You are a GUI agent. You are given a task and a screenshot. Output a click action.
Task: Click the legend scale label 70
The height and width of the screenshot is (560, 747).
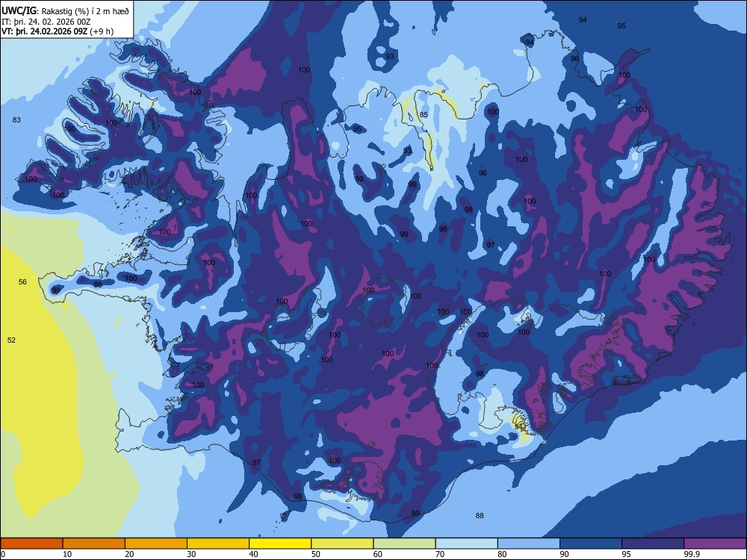[x=440, y=554]
